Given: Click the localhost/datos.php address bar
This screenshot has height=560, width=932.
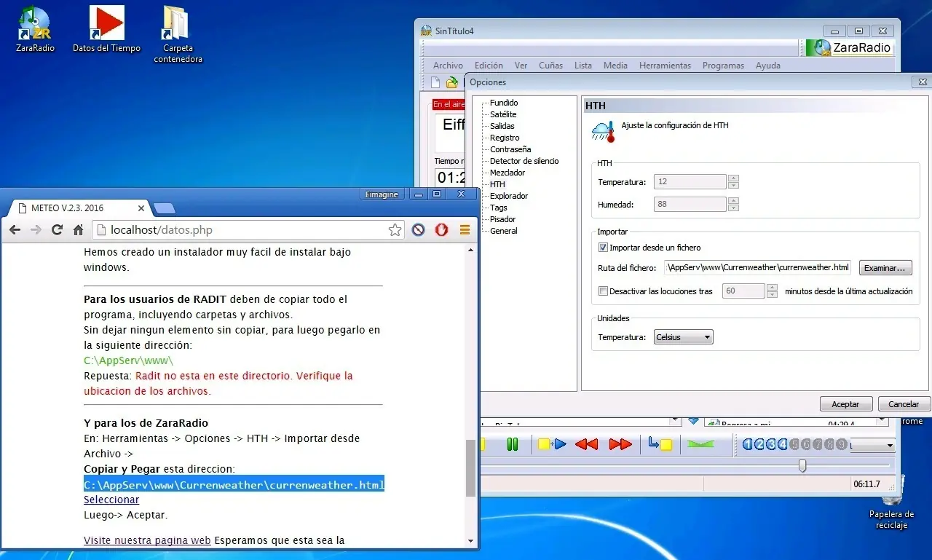Looking at the screenshot, I should coord(248,230).
